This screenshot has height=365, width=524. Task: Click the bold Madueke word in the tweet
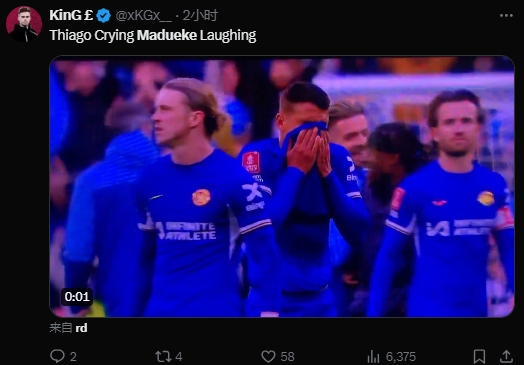[167, 35]
